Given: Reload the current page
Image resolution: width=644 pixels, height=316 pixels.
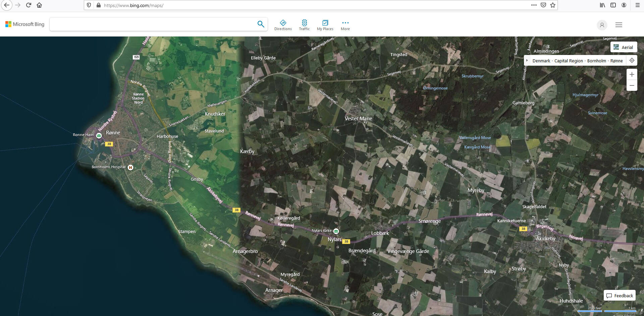Looking at the screenshot, I should tap(29, 5).
